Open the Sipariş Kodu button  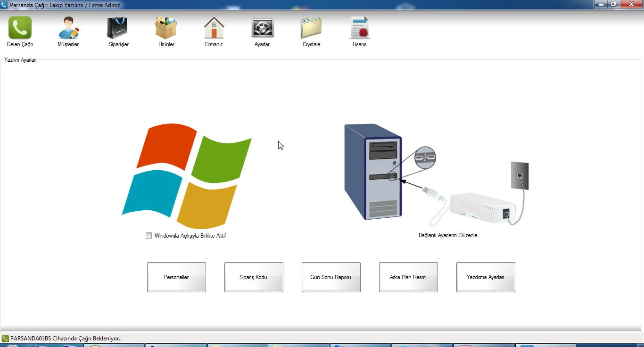click(254, 277)
